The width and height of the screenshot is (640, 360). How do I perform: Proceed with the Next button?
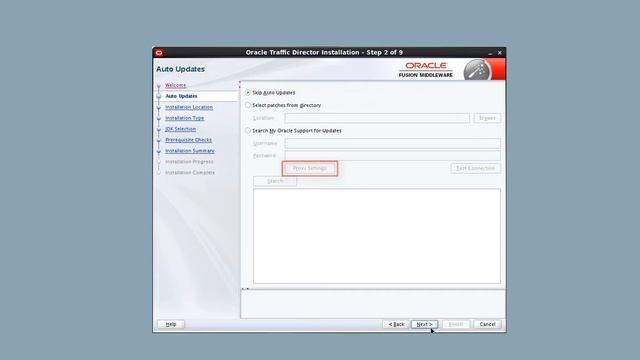424,324
